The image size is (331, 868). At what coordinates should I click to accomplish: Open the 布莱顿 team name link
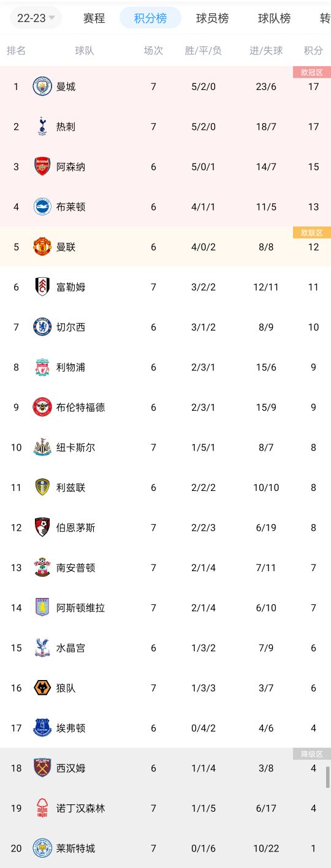pos(70,207)
